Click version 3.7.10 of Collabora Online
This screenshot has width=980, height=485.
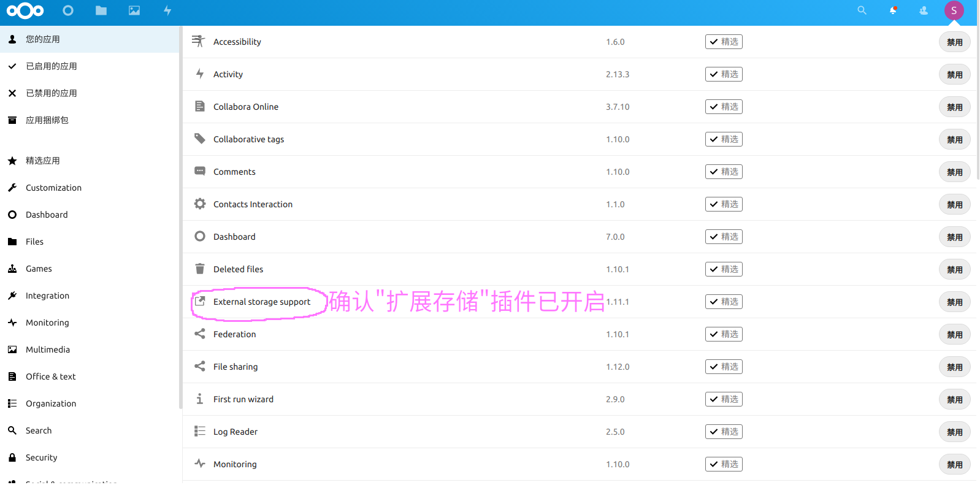(618, 107)
